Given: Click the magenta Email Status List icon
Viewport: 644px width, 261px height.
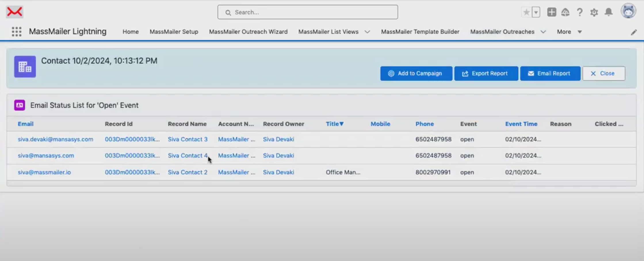Looking at the screenshot, I should [x=20, y=105].
